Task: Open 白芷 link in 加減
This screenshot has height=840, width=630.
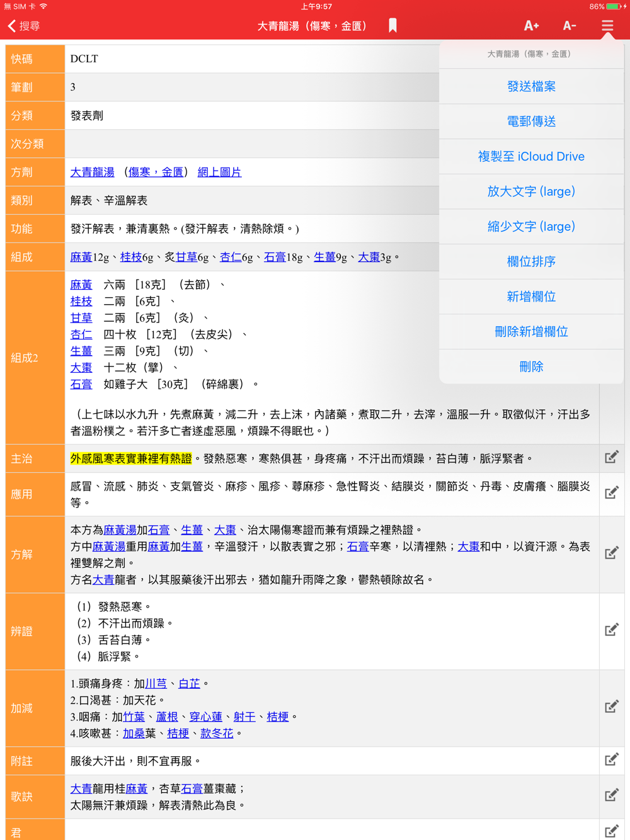Action: (x=189, y=683)
